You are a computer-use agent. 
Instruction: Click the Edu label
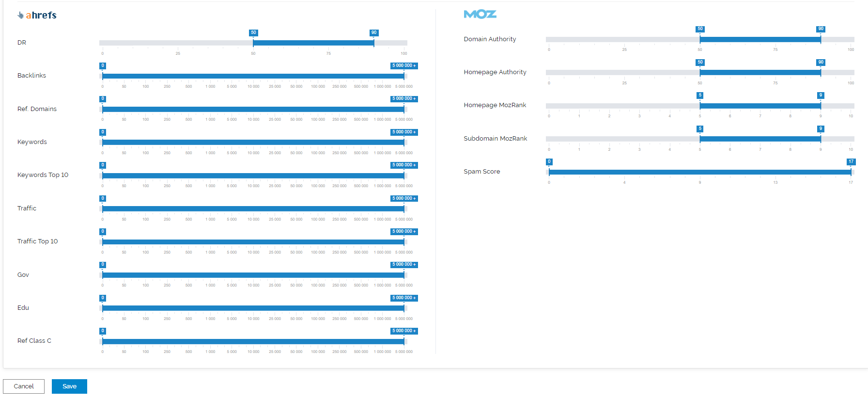tap(23, 307)
